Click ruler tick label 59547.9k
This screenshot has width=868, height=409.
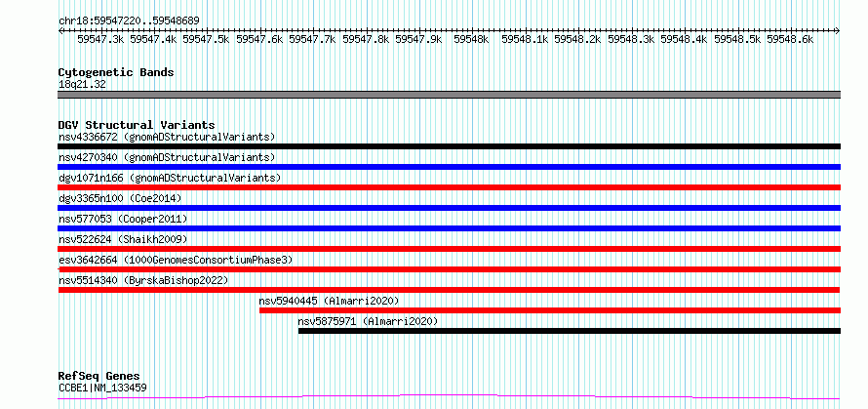[419, 39]
